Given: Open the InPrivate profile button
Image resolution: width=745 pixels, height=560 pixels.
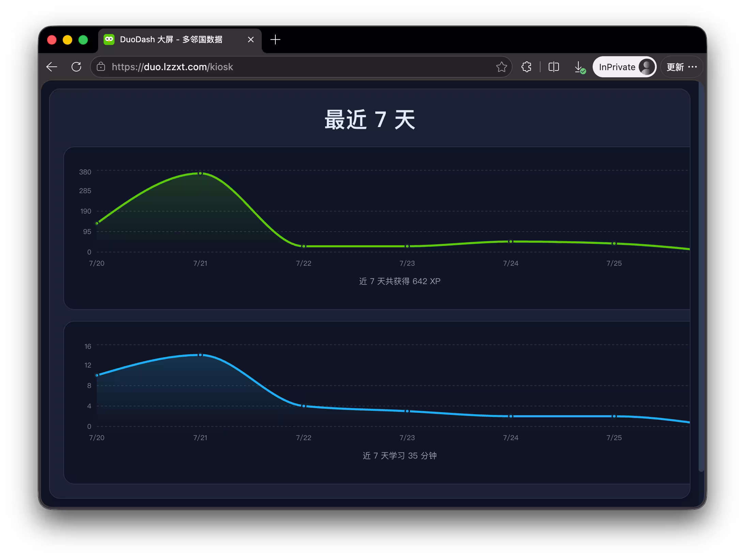Looking at the screenshot, I should point(624,67).
